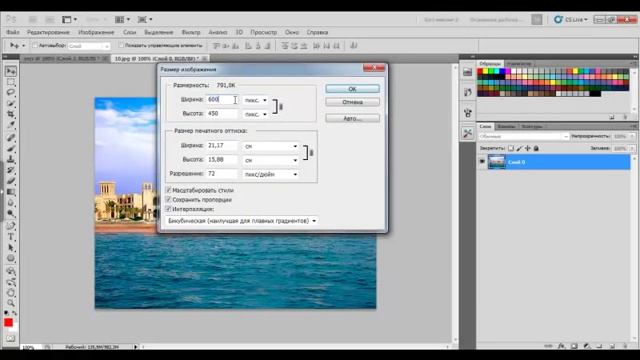Click the lock position icon

click(x=528, y=148)
